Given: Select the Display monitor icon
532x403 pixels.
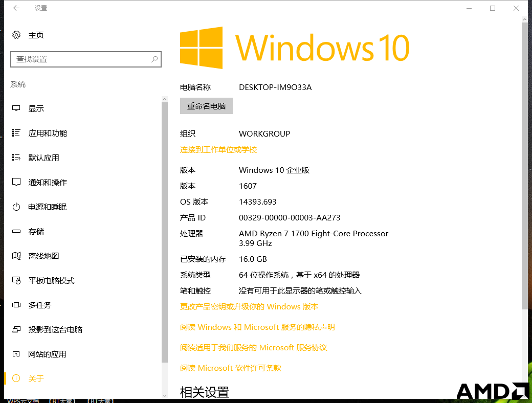Looking at the screenshot, I should [x=16, y=108].
